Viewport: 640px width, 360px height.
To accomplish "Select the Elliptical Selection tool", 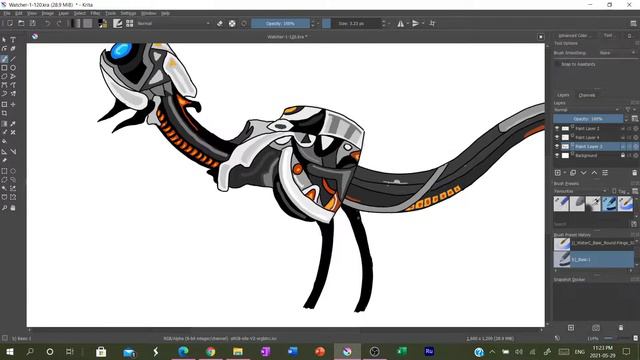I will (x=13, y=171).
